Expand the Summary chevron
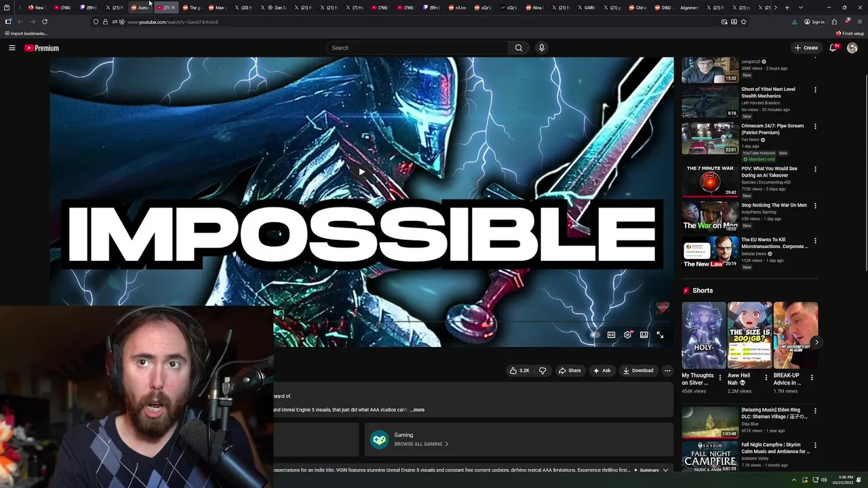Viewport: 868px width, 488px height. click(665, 470)
